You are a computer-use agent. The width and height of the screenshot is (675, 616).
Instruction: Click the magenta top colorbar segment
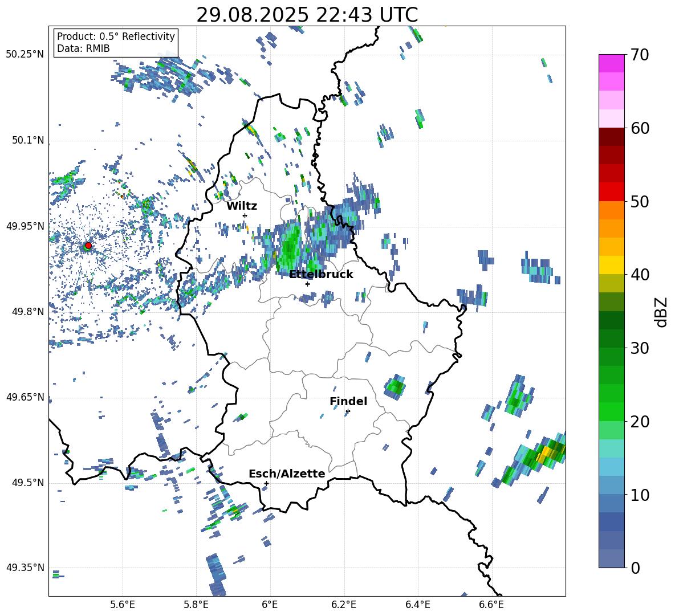pyautogui.click(x=611, y=63)
